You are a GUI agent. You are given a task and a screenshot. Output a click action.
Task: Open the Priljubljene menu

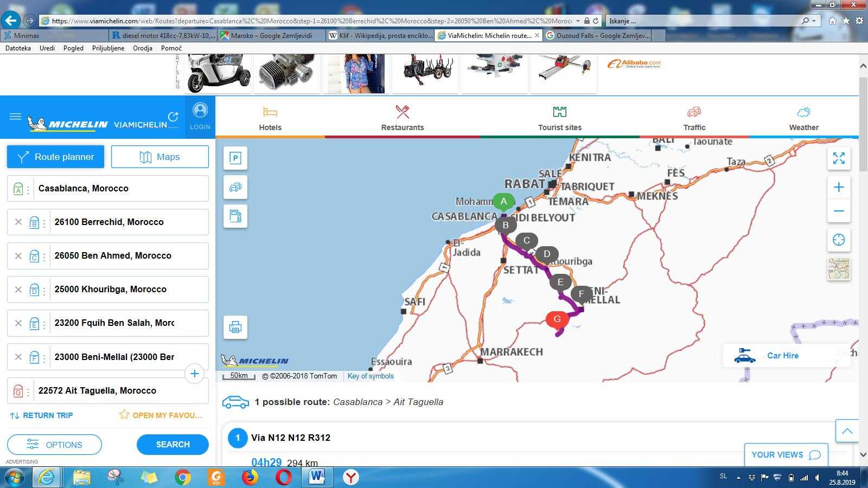click(108, 48)
